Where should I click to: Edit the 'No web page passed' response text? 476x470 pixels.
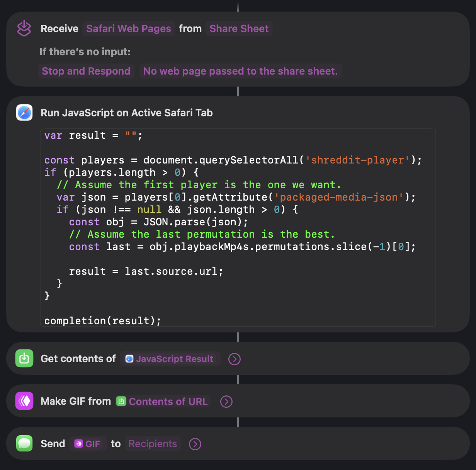[x=240, y=71]
